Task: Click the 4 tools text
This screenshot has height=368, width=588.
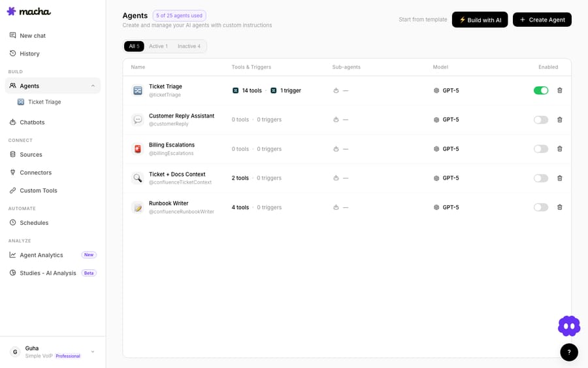Action: coord(240,207)
